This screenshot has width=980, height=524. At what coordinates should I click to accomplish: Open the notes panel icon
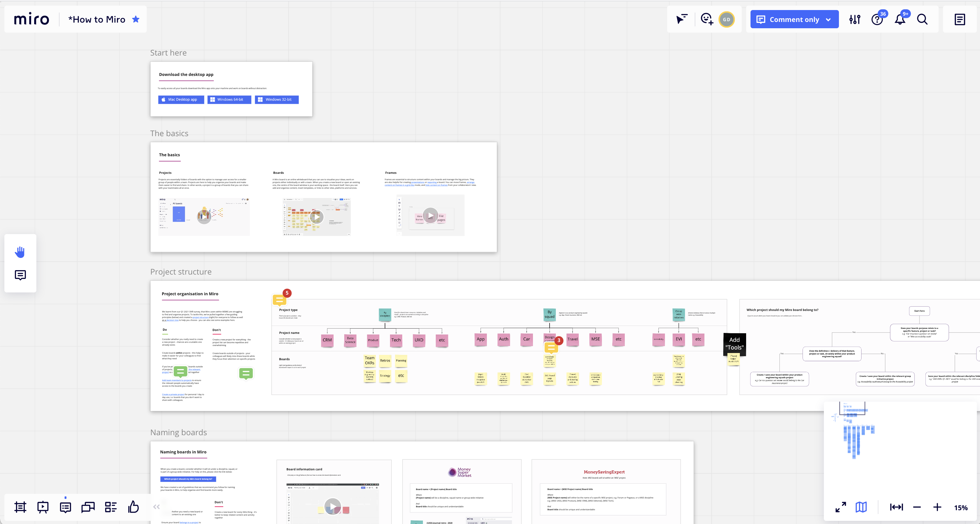point(960,19)
